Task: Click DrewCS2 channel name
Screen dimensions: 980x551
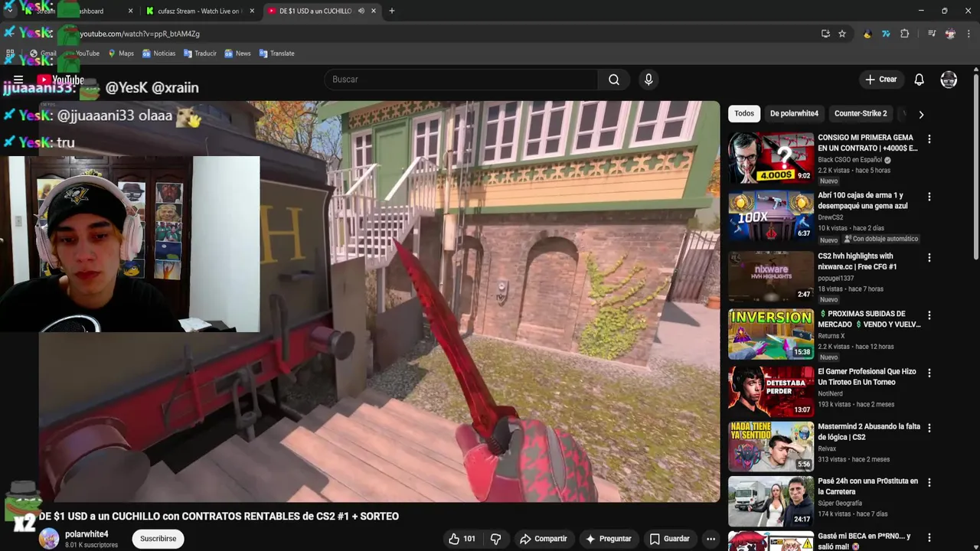Action: click(x=831, y=217)
